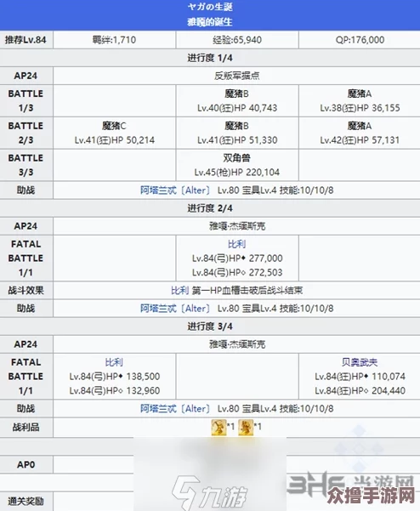Click 第一HP血槽击破后战斗结束 effect text
The height and width of the screenshot is (511, 420).
(x=247, y=291)
